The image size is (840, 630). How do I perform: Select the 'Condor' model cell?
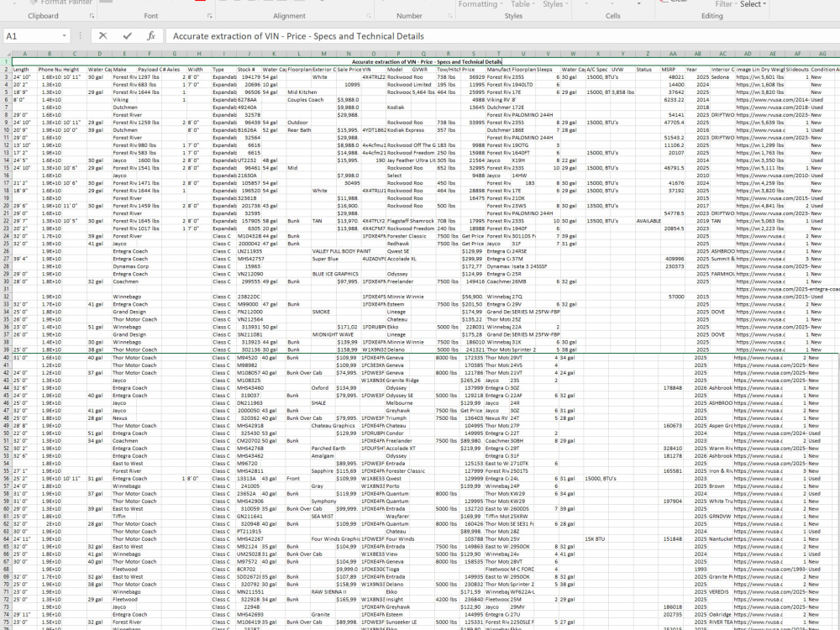tap(398, 433)
